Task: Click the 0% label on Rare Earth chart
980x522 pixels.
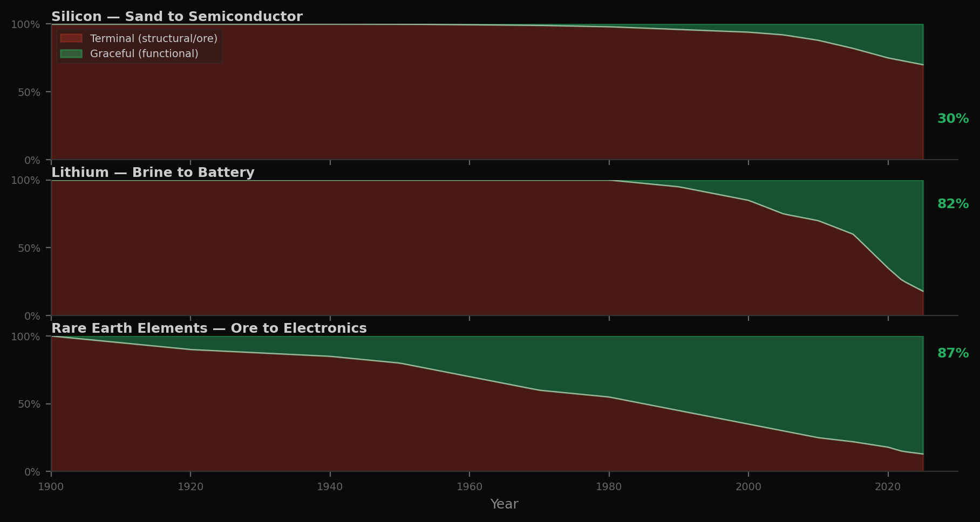Action: click(x=32, y=472)
